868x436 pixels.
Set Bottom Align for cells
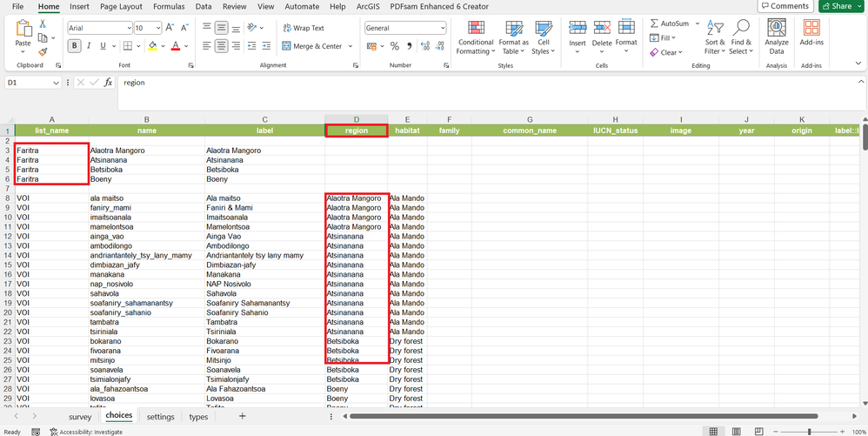click(x=236, y=28)
